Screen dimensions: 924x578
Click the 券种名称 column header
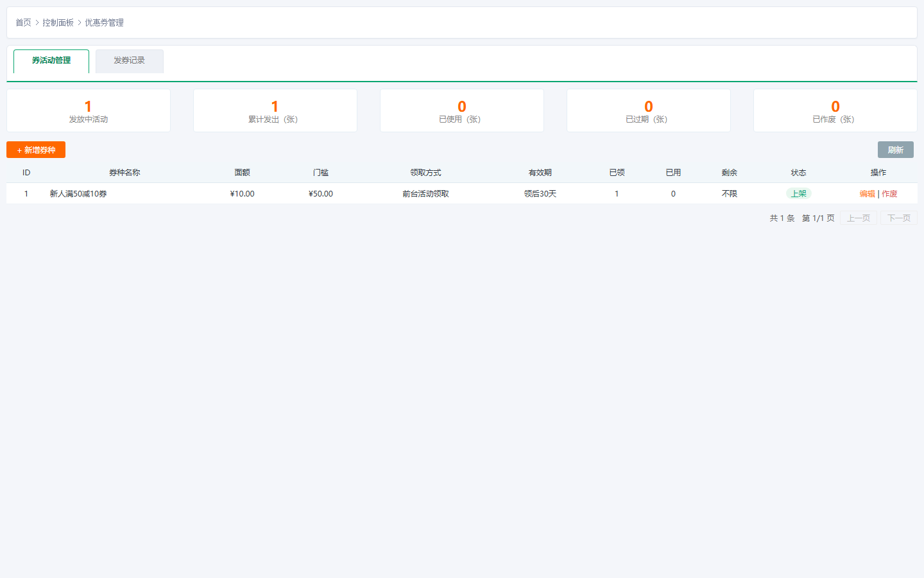point(124,173)
